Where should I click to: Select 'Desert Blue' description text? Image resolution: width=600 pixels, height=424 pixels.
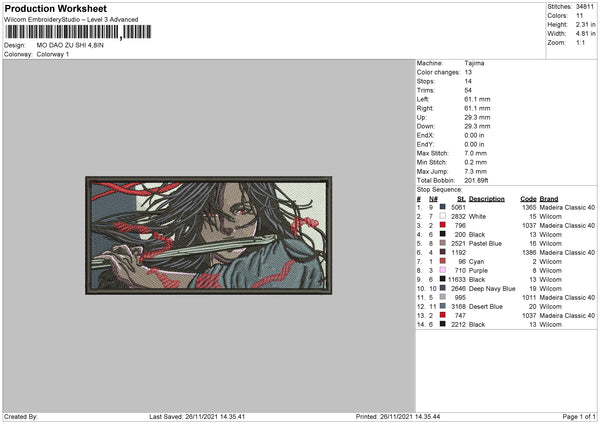(486, 307)
